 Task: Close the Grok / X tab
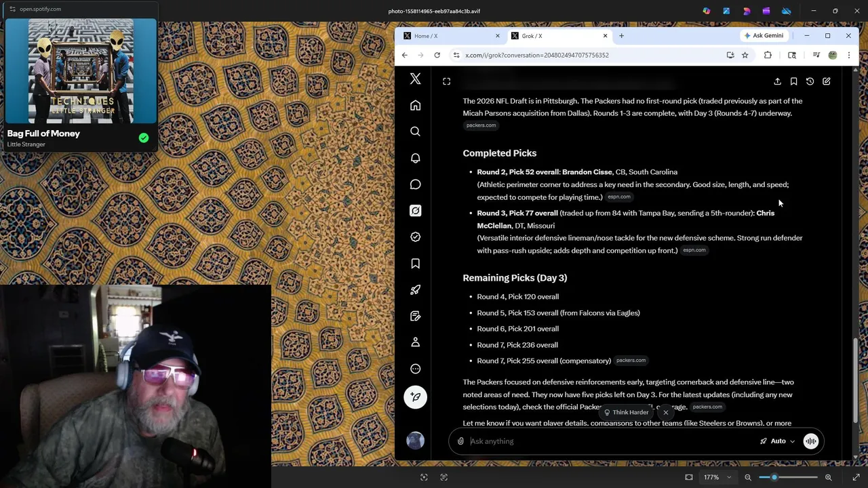[605, 36]
